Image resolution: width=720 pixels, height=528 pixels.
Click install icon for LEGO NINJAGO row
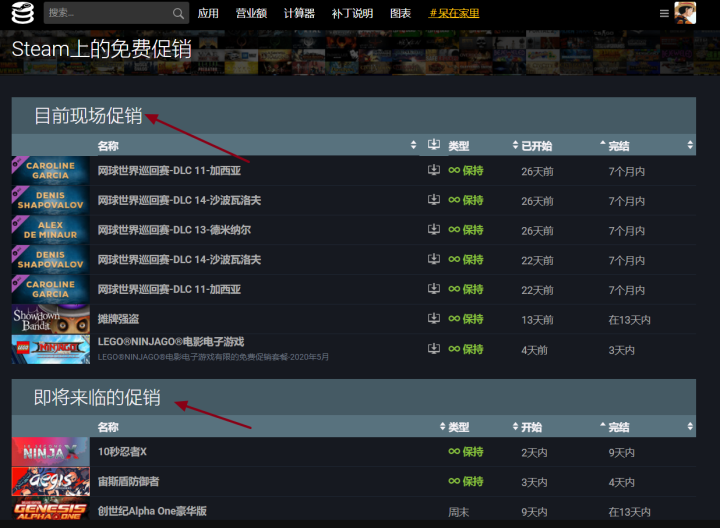pyautogui.click(x=433, y=348)
